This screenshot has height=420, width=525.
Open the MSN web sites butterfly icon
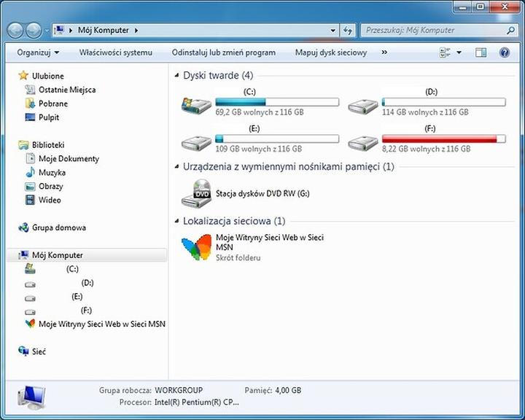click(x=198, y=248)
